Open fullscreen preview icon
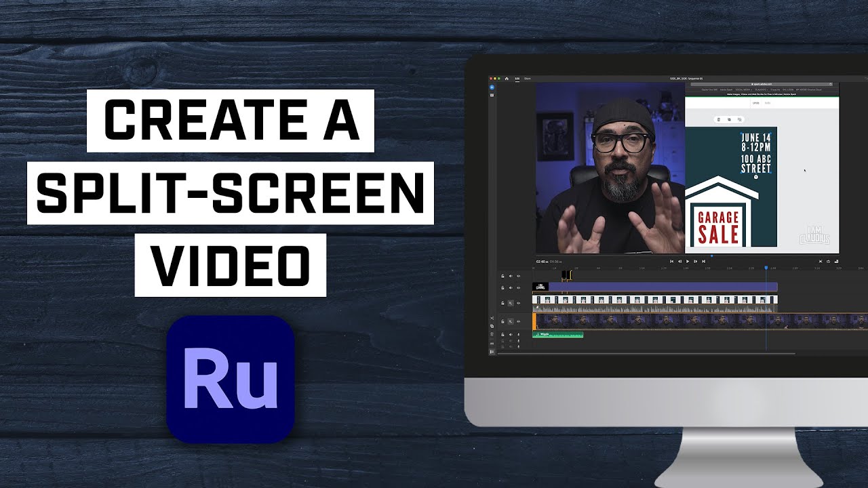The height and width of the screenshot is (488, 868). click(836, 261)
